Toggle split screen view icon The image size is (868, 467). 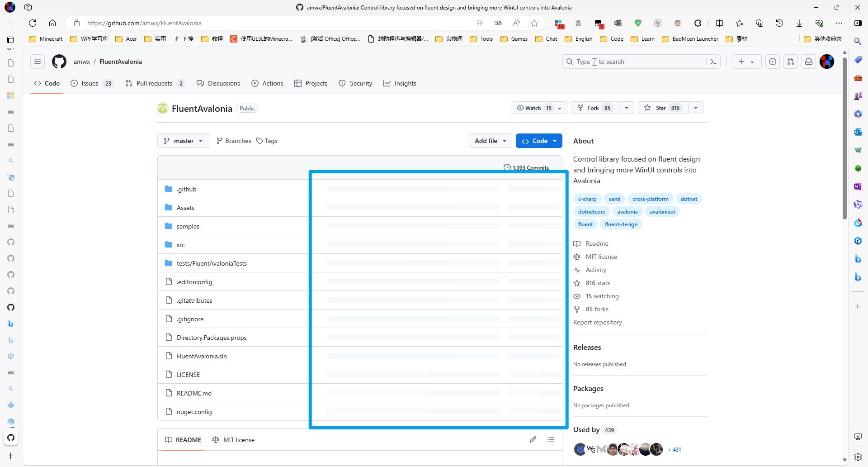click(720, 23)
